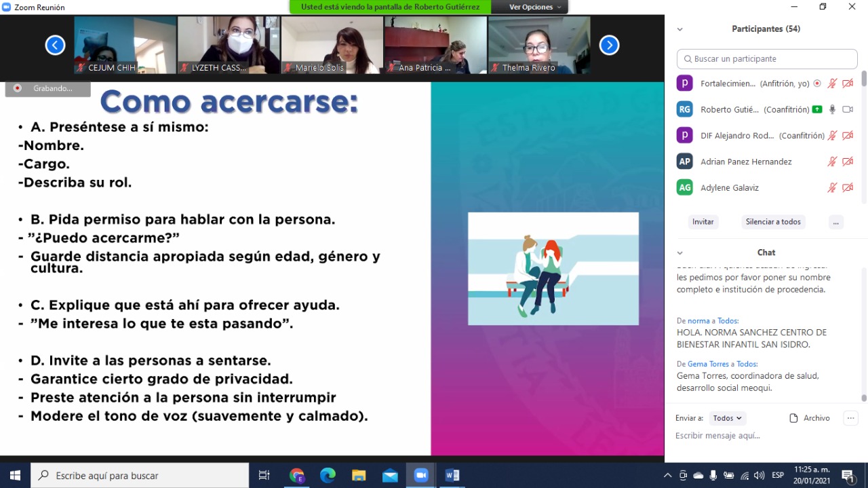
Task: Click the Archivo file icon in chat
Action: [x=793, y=418]
